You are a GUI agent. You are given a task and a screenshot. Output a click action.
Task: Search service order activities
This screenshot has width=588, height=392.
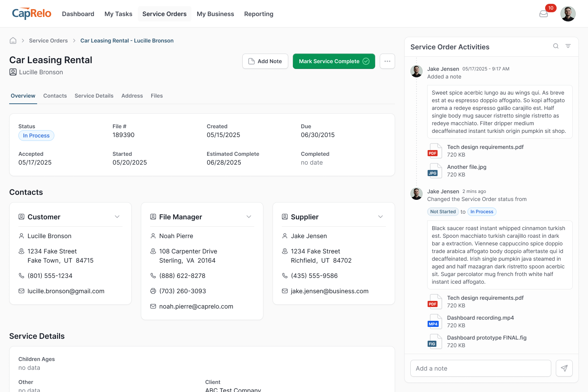pos(556,46)
